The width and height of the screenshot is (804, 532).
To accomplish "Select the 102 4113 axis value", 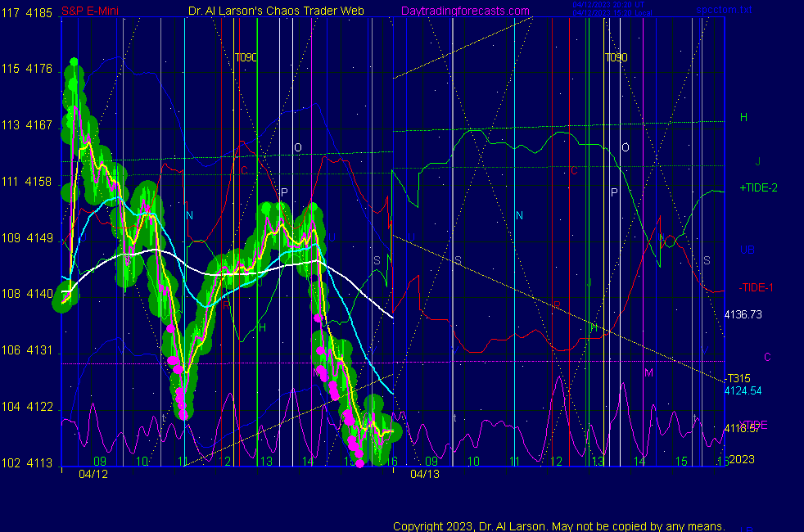I will tap(27, 462).
